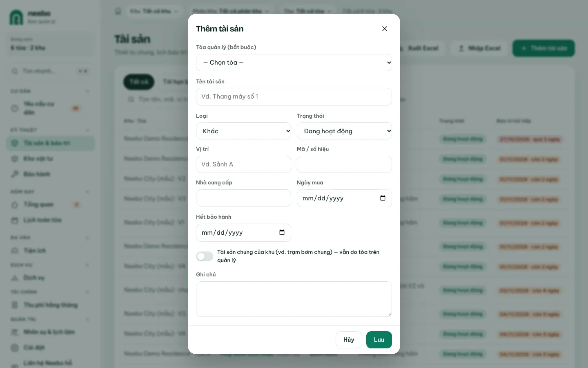Open Bảo hành sidebar item
This screenshot has width=588, height=368.
(x=50, y=174)
